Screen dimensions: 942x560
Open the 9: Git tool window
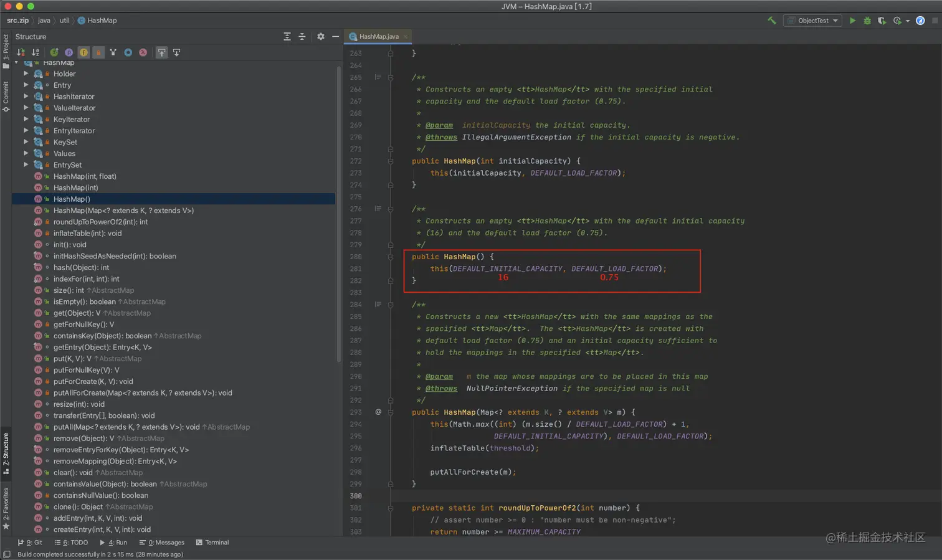pos(30,543)
